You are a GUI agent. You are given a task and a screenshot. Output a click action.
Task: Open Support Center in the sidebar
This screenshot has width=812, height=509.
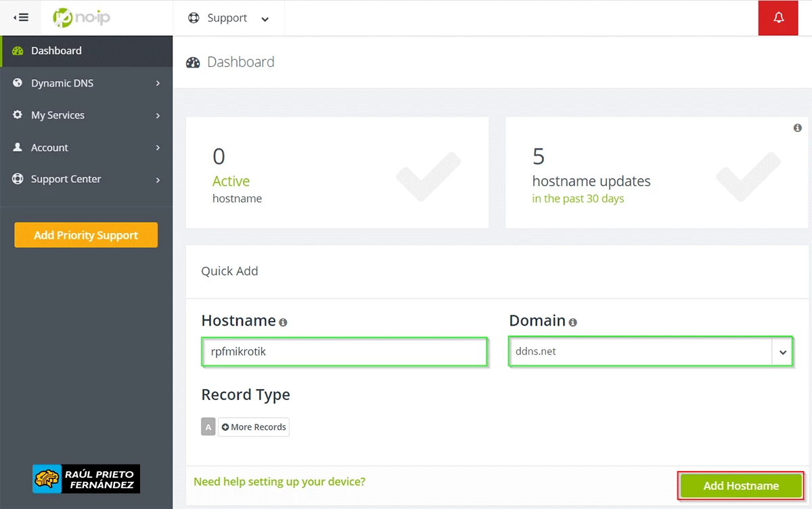[x=86, y=179]
